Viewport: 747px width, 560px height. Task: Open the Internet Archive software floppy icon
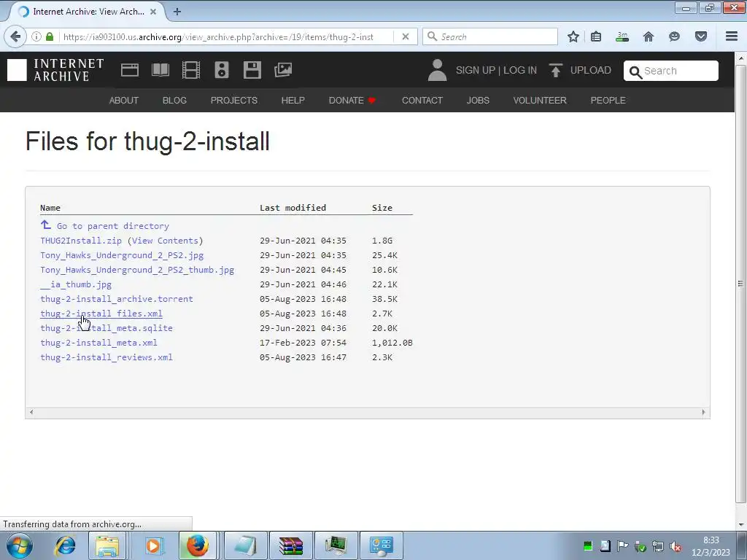click(252, 70)
